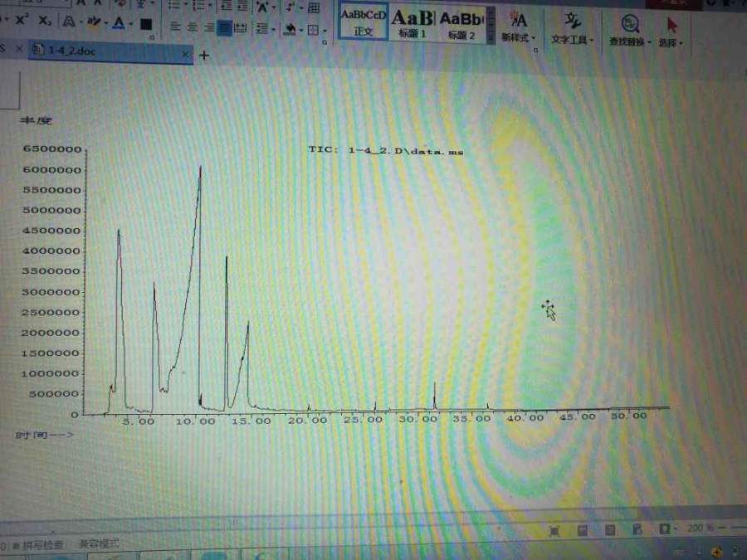Close the left document tab
The height and width of the screenshot is (560, 747).
[x=19, y=48]
